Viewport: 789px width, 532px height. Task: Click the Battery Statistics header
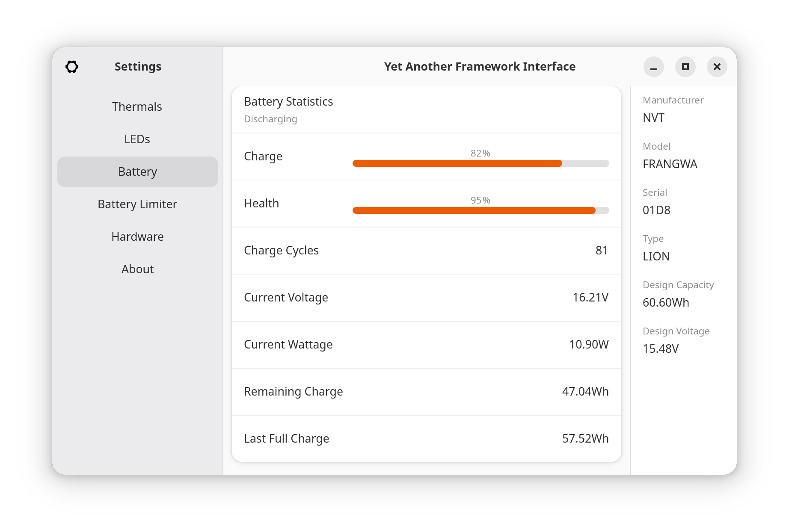[x=288, y=102]
